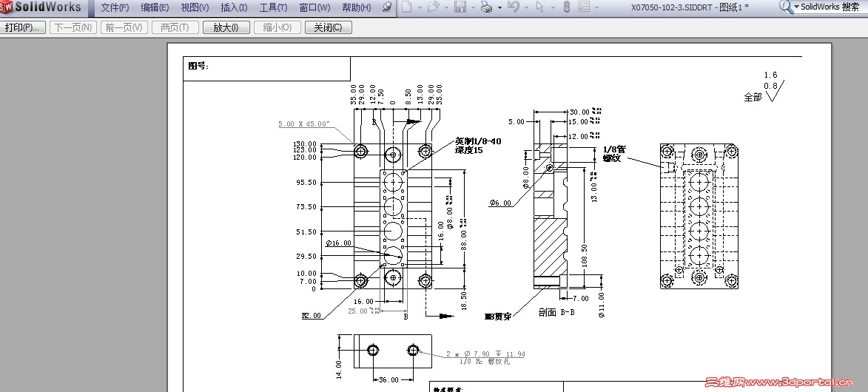868x392 pixels.
Task: Click the Open folder icon
Action: [434, 7]
